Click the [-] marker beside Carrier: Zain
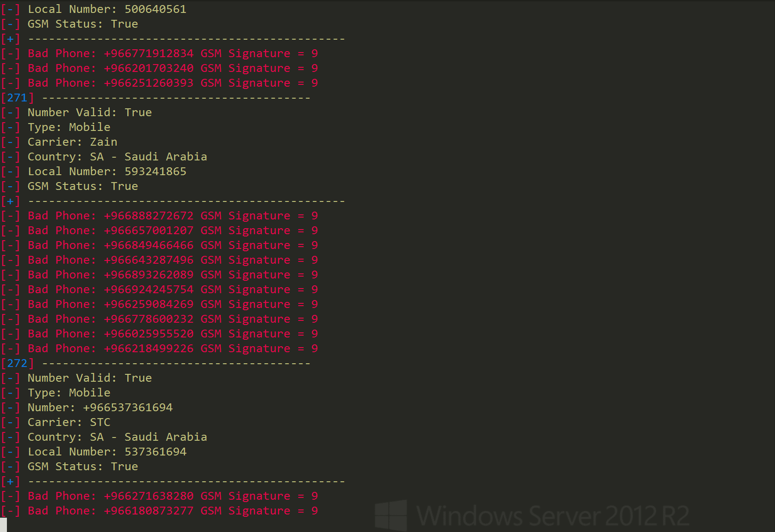This screenshot has height=532, width=775. click(x=11, y=142)
